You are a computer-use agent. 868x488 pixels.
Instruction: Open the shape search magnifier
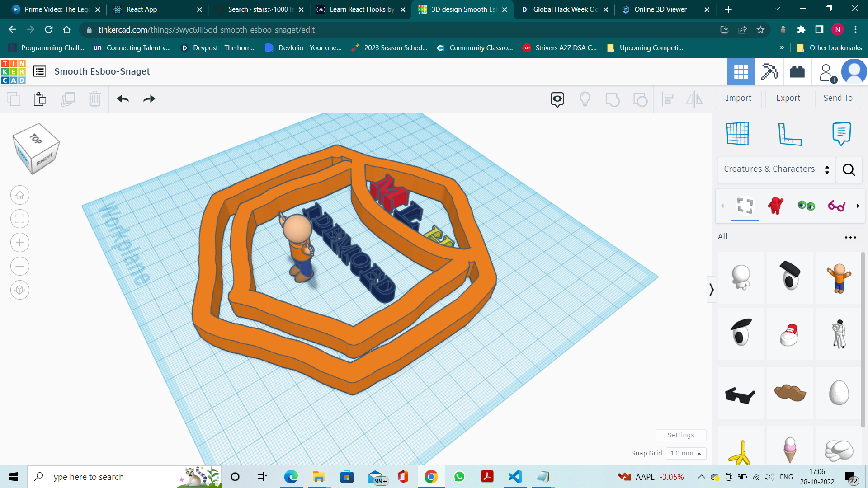tap(849, 170)
